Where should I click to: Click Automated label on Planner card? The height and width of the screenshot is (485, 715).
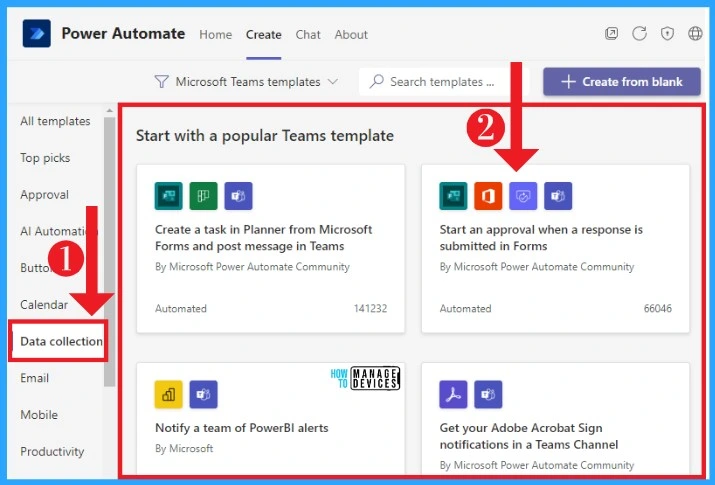pyautogui.click(x=181, y=309)
